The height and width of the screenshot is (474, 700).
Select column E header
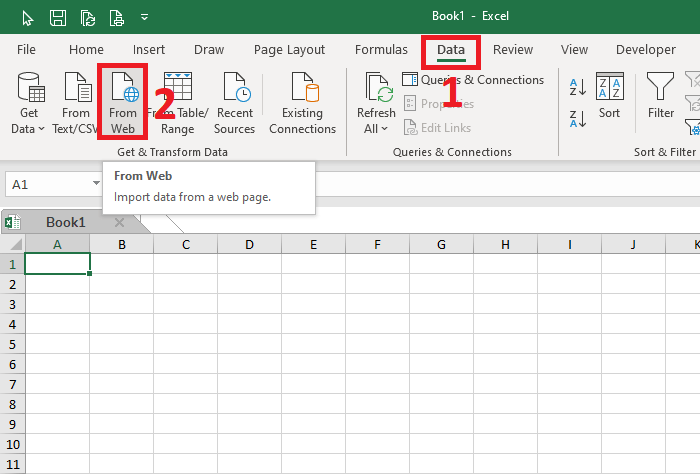point(313,245)
